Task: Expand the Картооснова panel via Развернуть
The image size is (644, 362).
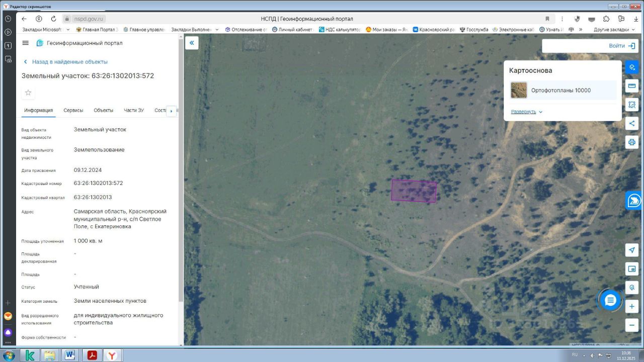Action: [527, 112]
